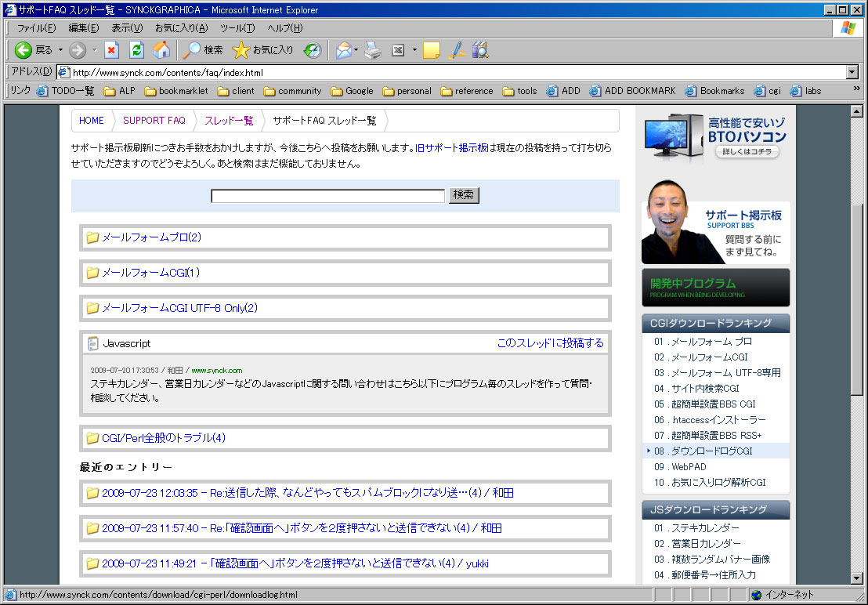Open Favorites (お気に入り) star button

click(263, 50)
